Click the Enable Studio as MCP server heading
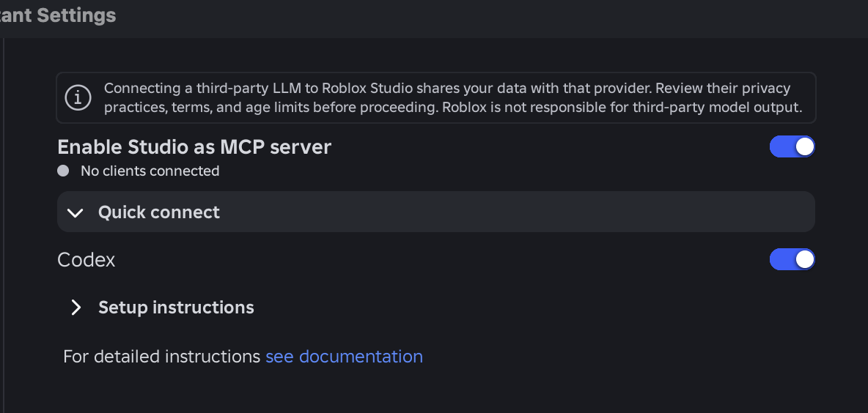Screen dimensions: 868x413 click(194, 147)
